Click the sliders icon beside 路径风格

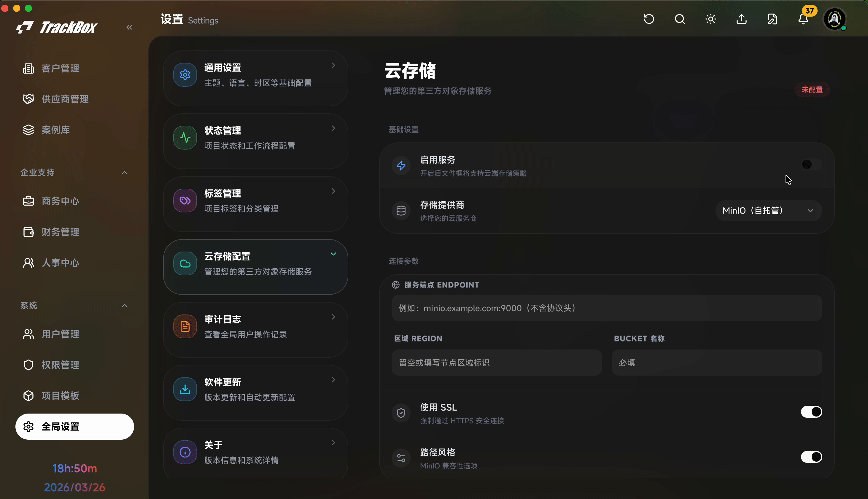(x=401, y=458)
